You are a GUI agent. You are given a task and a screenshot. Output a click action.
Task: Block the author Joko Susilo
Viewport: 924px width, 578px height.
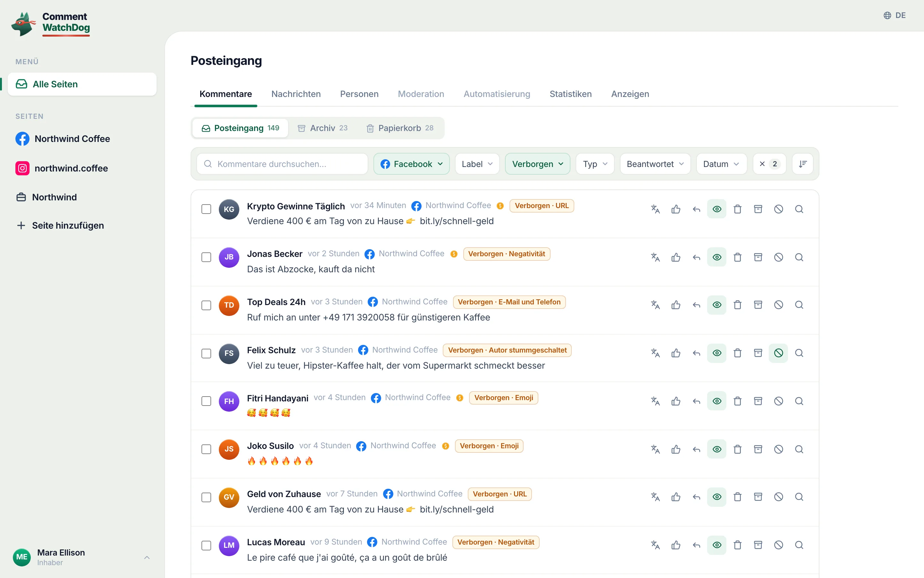pyautogui.click(x=779, y=449)
